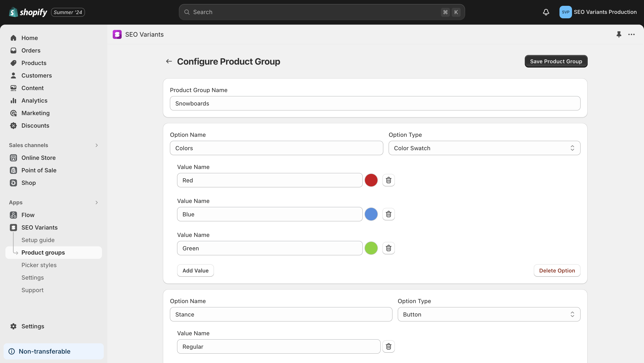Open Discounts in the sidebar

click(x=53, y=125)
